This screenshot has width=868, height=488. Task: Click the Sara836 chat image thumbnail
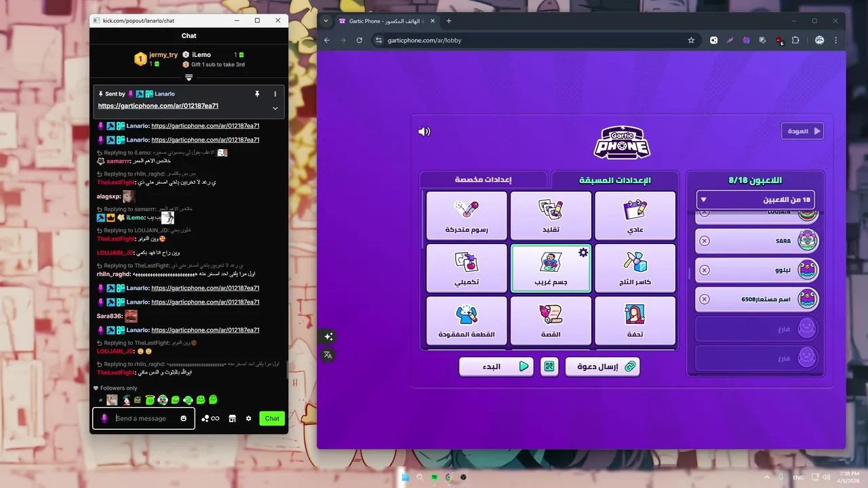[131, 316]
